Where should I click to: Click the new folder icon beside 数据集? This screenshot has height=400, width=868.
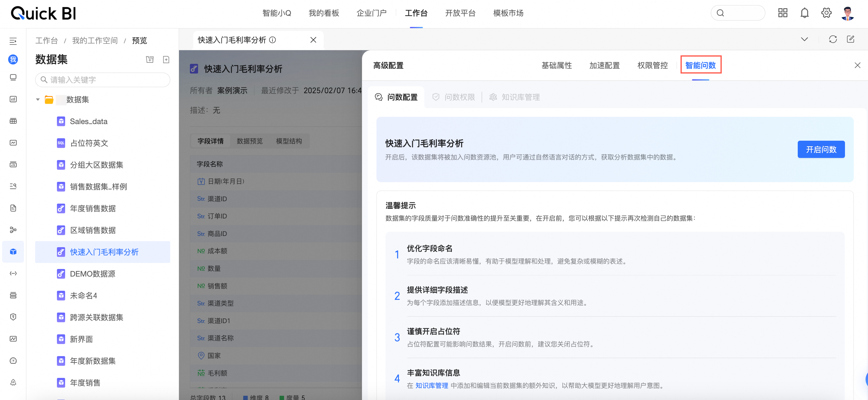tap(150, 60)
